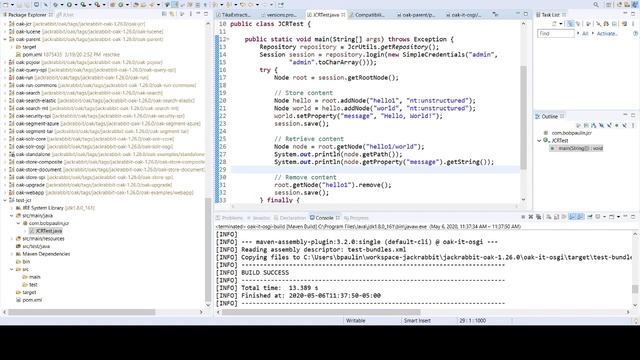The height and width of the screenshot is (360, 640).
Task: Open the Declaration tab
Action: (x=290, y=218)
